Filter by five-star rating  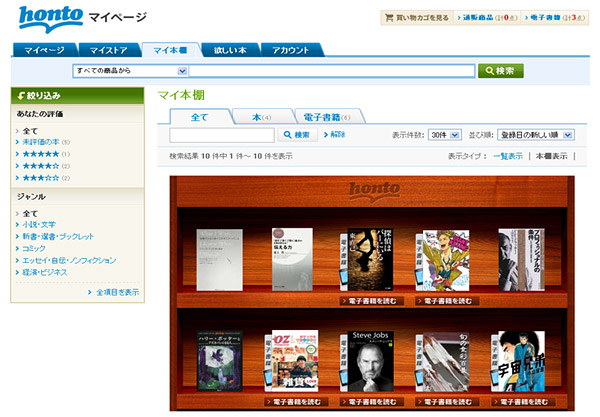pyautogui.click(x=42, y=154)
